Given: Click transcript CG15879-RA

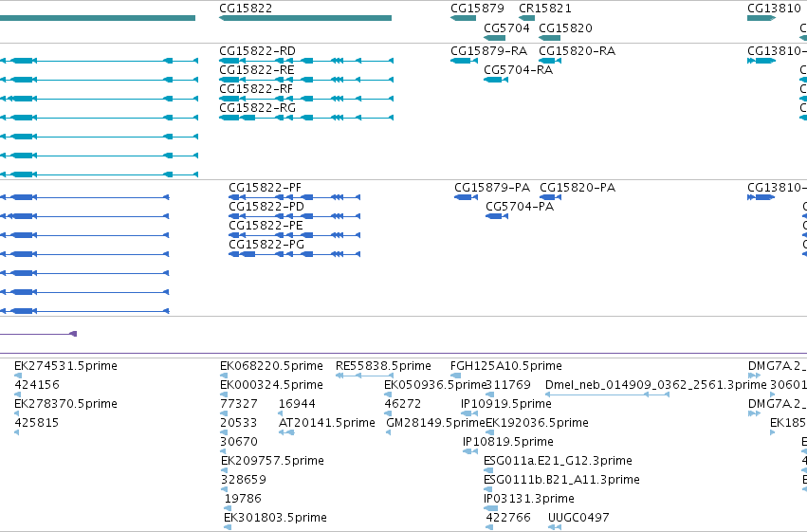Looking at the screenshot, I should [464, 61].
